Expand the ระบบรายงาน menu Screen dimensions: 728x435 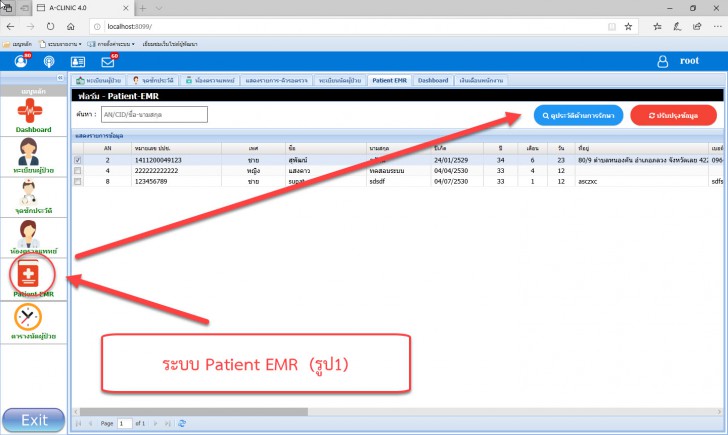(61, 44)
